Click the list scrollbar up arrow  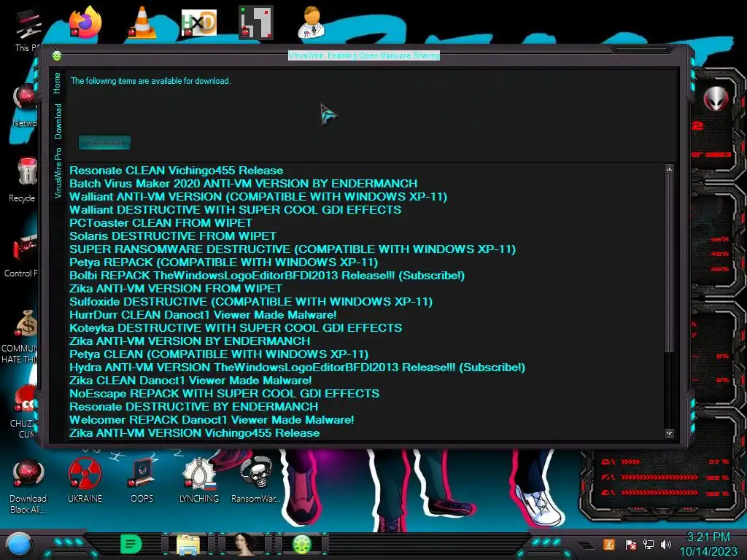[x=670, y=169]
